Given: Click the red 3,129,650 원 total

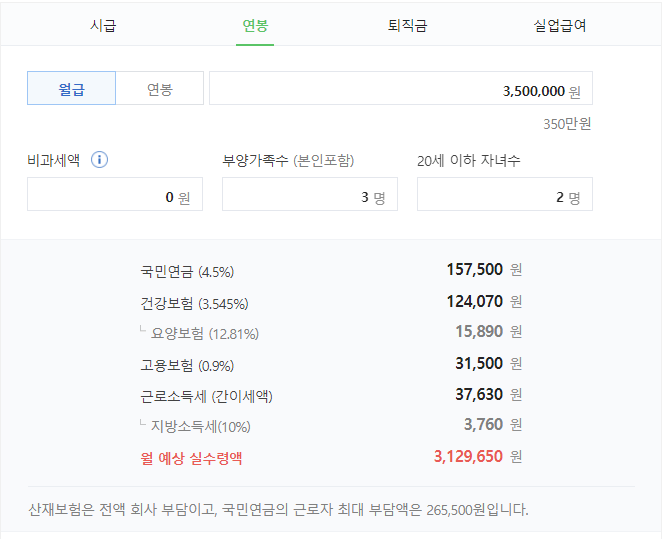Looking at the screenshot, I should point(478,456).
